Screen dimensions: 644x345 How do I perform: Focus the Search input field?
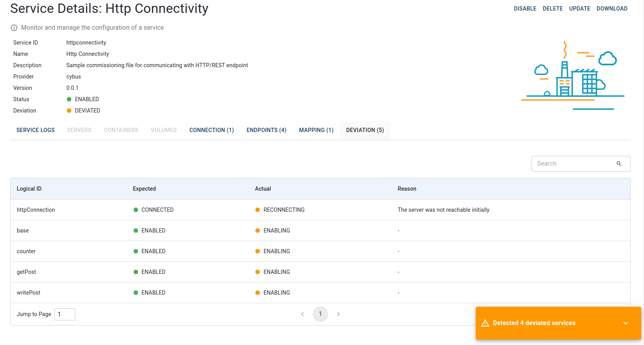click(x=572, y=164)
